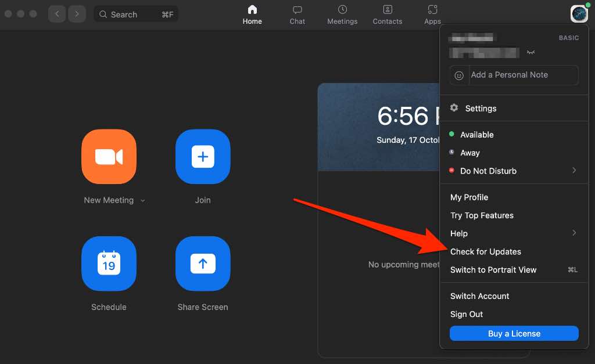
Task: Click the blue Join meeting icon
Action: point(203,157)
